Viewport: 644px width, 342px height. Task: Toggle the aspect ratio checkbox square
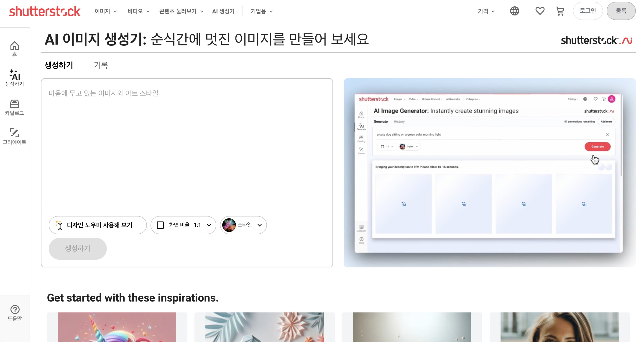160,225
